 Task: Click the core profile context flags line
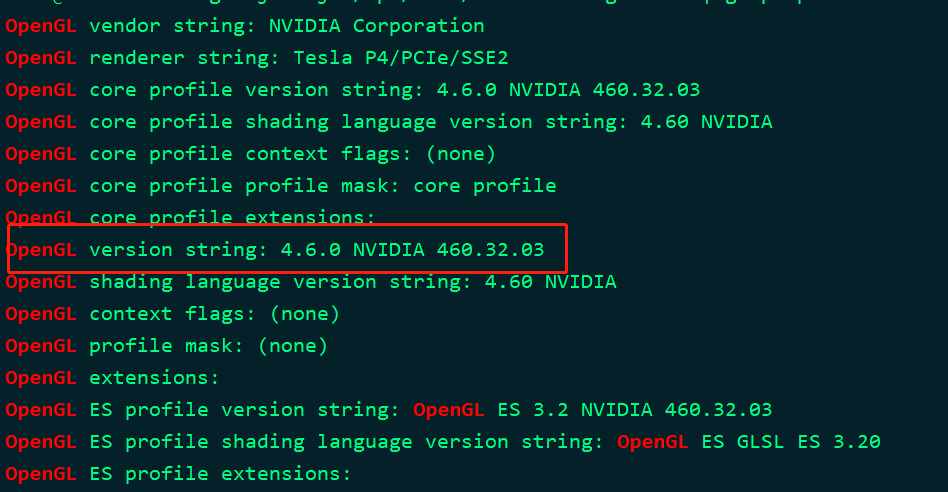tap(251, 154)
